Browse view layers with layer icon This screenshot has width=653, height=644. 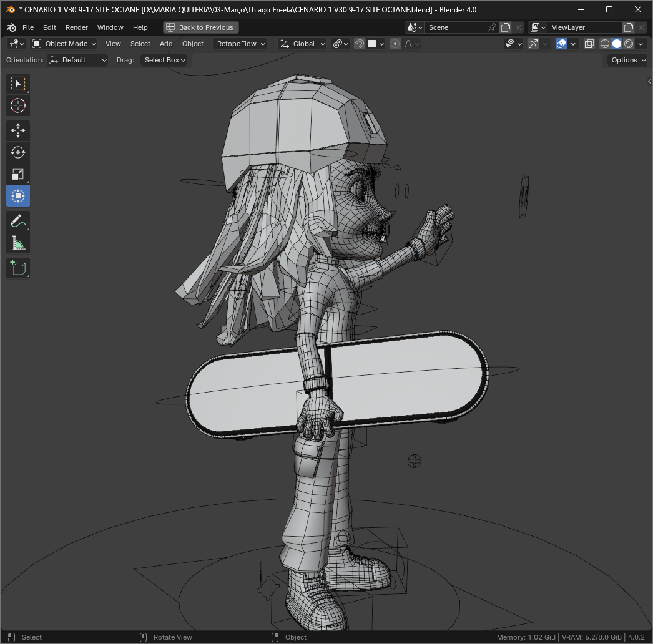click(x=538, y=27)
